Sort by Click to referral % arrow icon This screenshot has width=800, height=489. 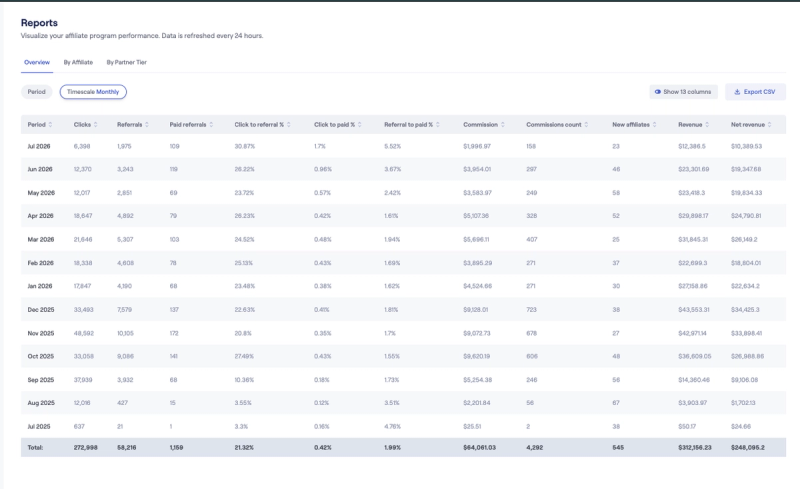(289, 125)
